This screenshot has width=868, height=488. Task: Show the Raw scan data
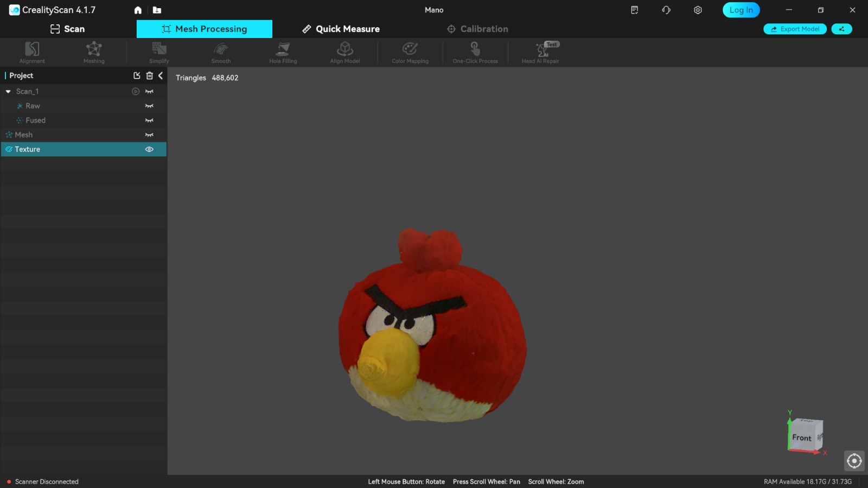pyautogui.click(x=149, y=106)
